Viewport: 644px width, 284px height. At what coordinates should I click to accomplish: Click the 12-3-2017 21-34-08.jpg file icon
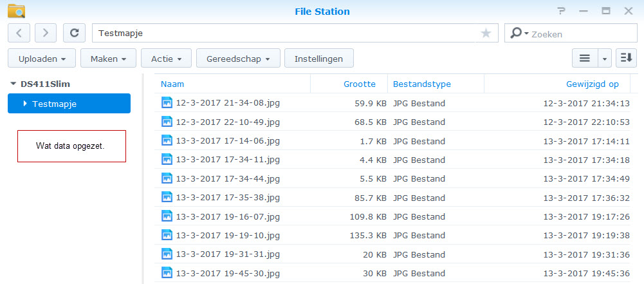[x=167, y=102]
